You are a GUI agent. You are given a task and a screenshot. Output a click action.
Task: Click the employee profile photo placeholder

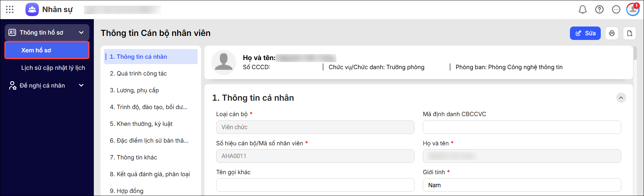click(x=223, y=62)
